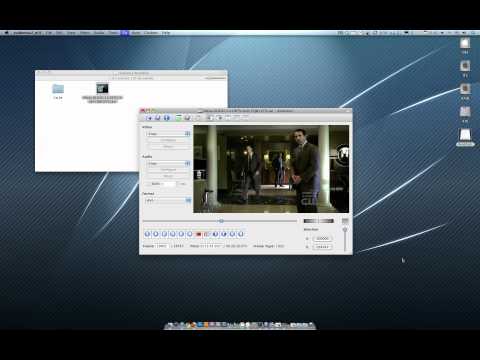Click the timeline position slider handle
Viewport: 480px width, 360px height.
point(221,221)
